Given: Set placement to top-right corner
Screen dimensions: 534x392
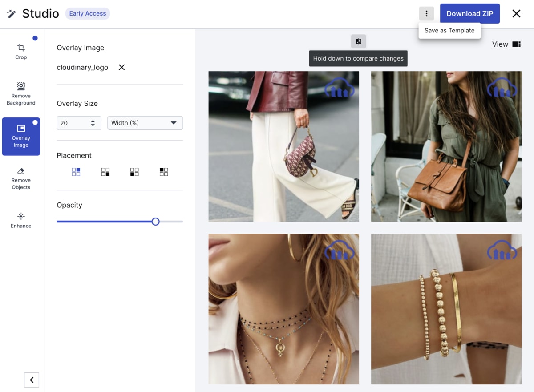Looking at the screenshot, I should tap(76, 172).
